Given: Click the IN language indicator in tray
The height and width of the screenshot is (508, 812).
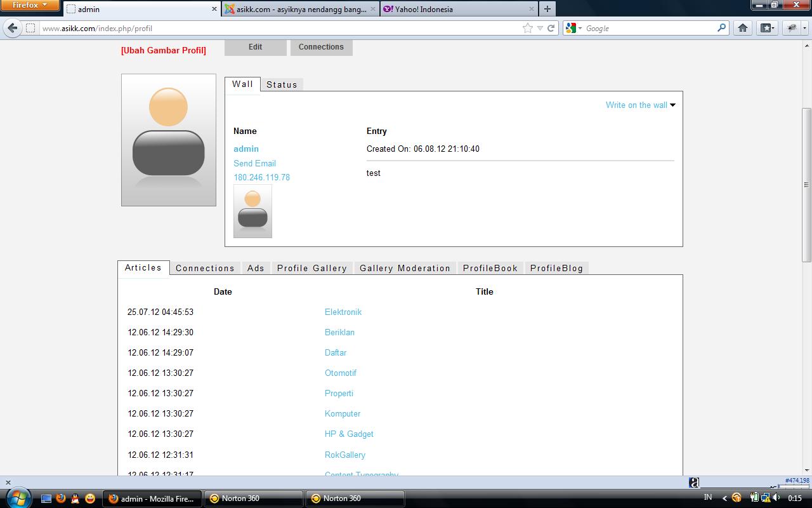Looking at the screenshot, I should coord(708,497).
